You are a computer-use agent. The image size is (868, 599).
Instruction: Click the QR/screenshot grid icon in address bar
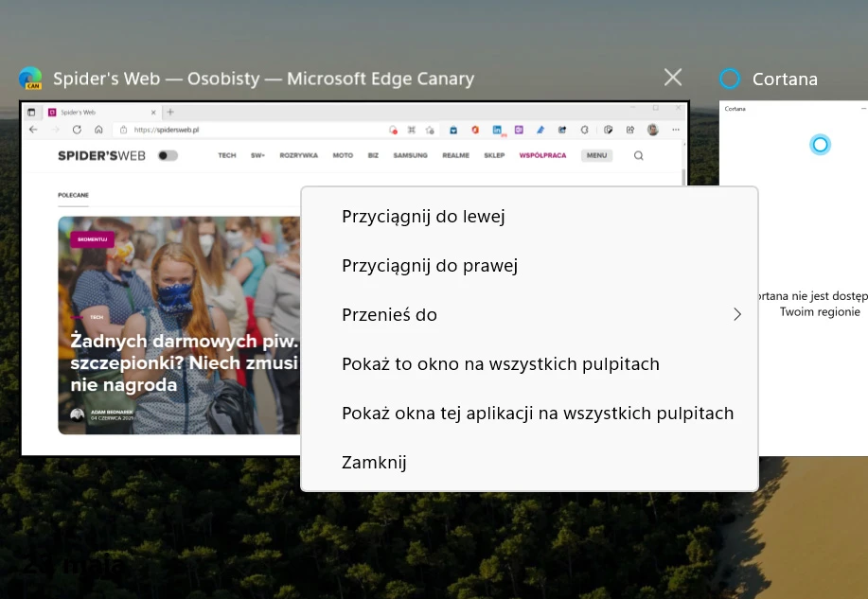tap(412, 130)
